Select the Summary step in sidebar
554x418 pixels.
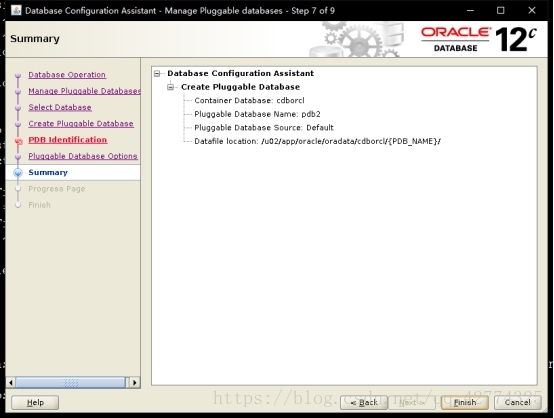(48, 172)
